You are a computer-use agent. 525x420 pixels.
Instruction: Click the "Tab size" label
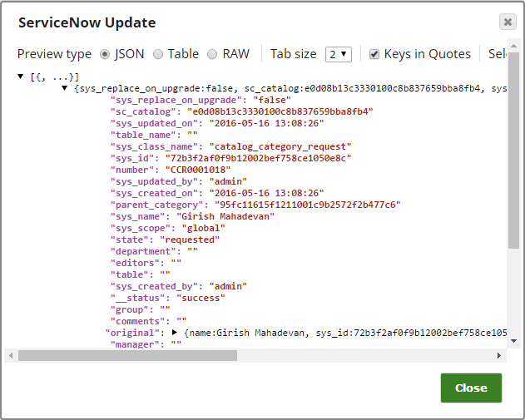[x=294, y=54]
